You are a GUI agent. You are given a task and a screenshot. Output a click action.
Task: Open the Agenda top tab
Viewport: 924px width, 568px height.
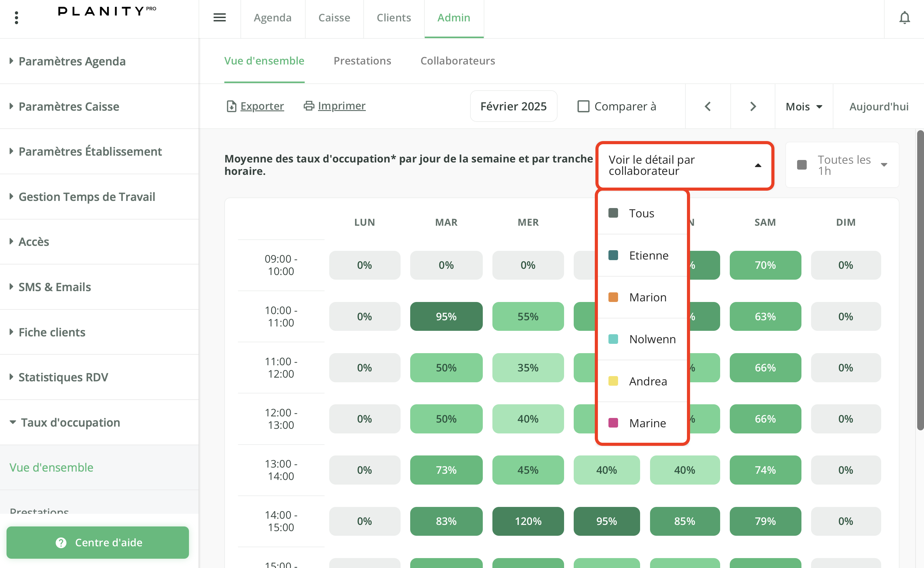272,18
